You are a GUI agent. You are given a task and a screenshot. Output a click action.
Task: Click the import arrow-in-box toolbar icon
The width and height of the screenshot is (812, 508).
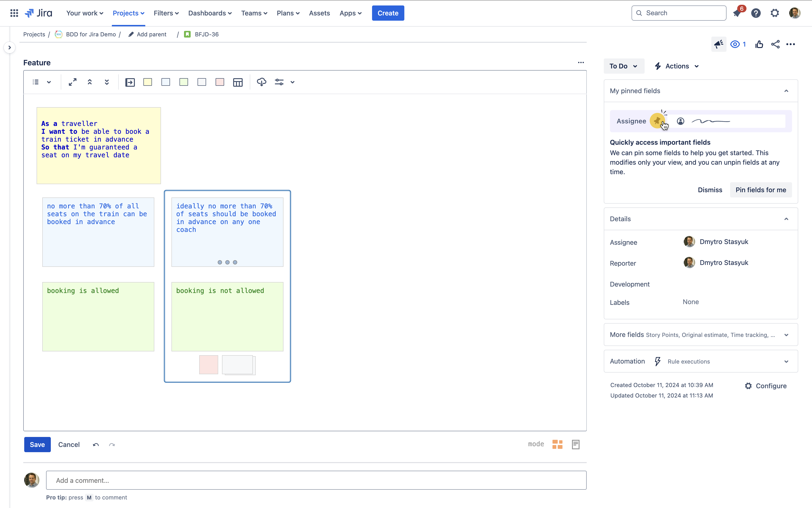pos(130,82)
